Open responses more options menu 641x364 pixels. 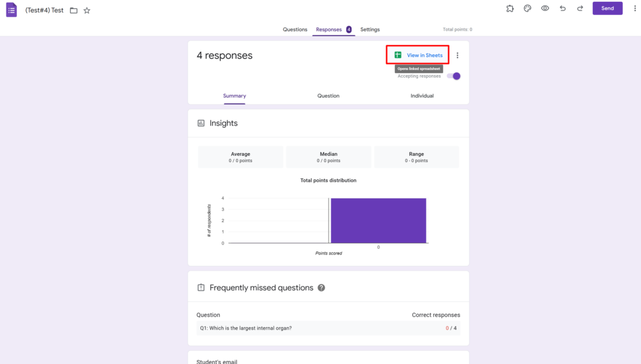pos(458,55)
